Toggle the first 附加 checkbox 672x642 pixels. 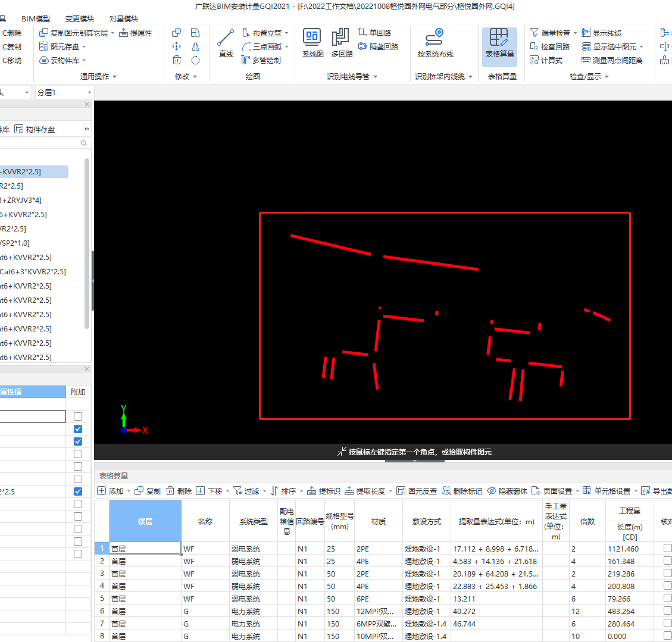[78, 416]
